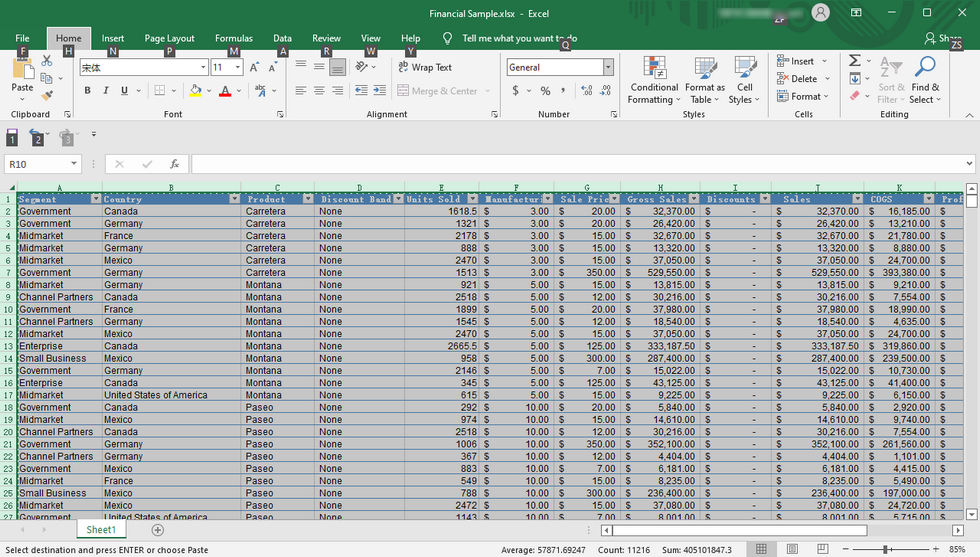Click the AutoSum sigma icon
This screenshot has width=980, height=557.
pos(855,61)
